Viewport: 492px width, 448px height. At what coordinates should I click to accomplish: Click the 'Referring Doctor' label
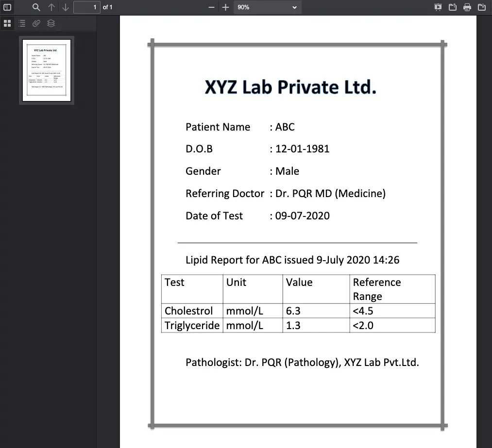click(225, 194)
